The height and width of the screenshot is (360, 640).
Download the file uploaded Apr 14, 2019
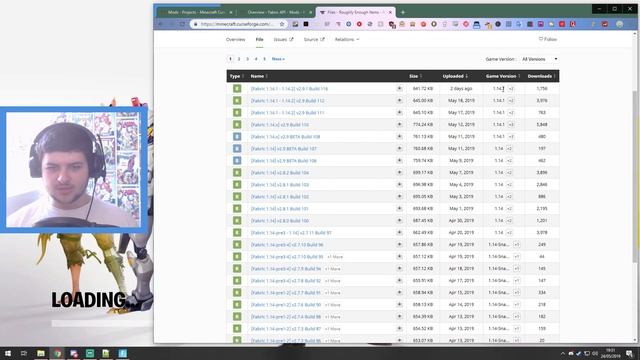(x=399, y=304)
